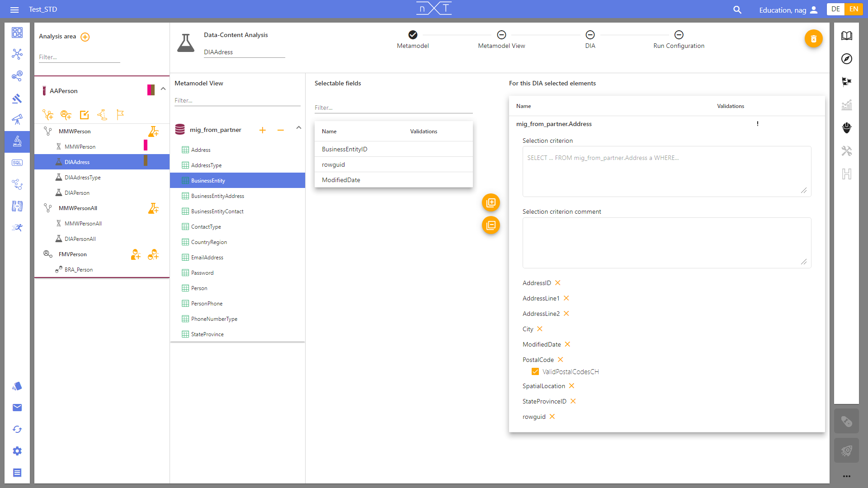Remove the rowguid selected element
Image resolution: width=868 pixels, height=488 pixels.
pyautogui.click(x=552, y=417)
